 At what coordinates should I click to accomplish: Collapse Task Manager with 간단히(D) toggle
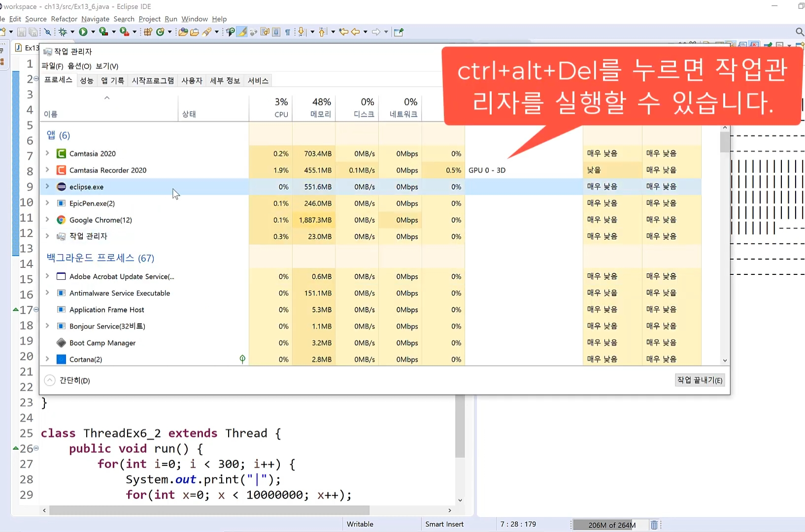coord(67,380)
